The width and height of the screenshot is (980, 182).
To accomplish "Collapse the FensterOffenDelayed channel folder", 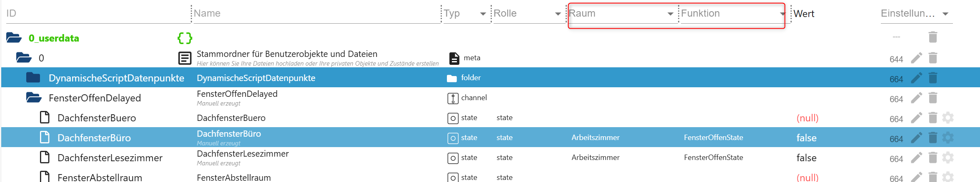I will tap(33, 98).
